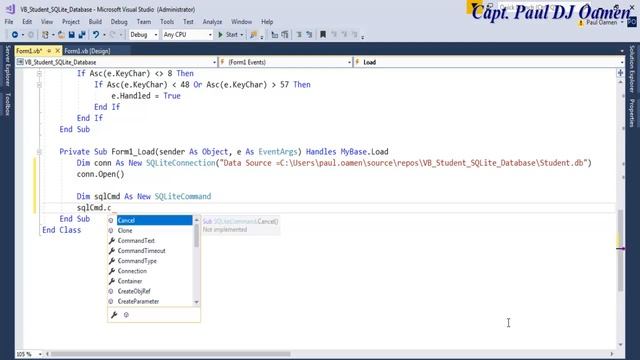The height and width of the screenshot is (360, 640).
Task: Open the Properties side tab
Action: point(632,113)
